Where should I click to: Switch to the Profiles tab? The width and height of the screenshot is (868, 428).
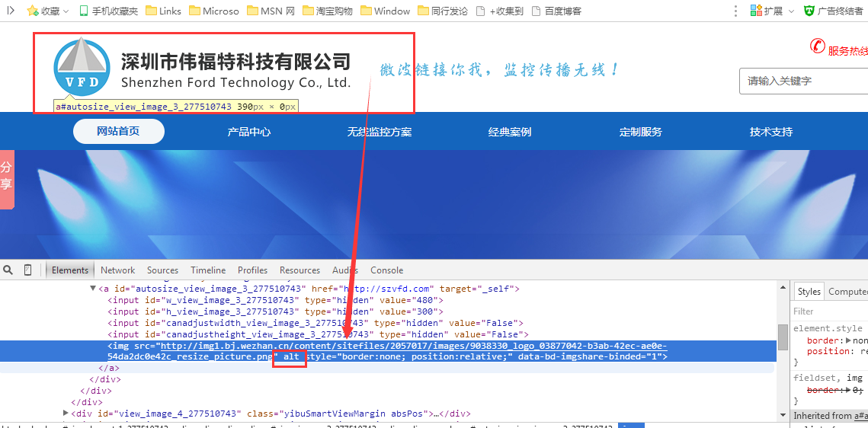click(252, 270)
